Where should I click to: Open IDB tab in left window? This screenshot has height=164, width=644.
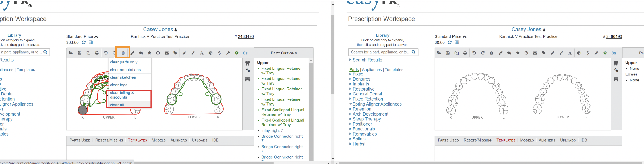[x=215, y=140]
